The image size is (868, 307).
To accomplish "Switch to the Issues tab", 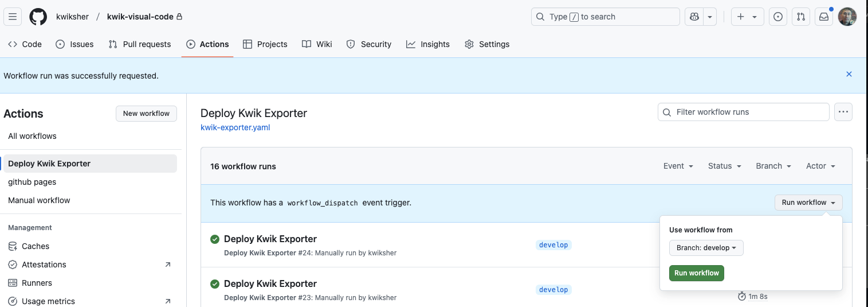I will coord(74,44).
